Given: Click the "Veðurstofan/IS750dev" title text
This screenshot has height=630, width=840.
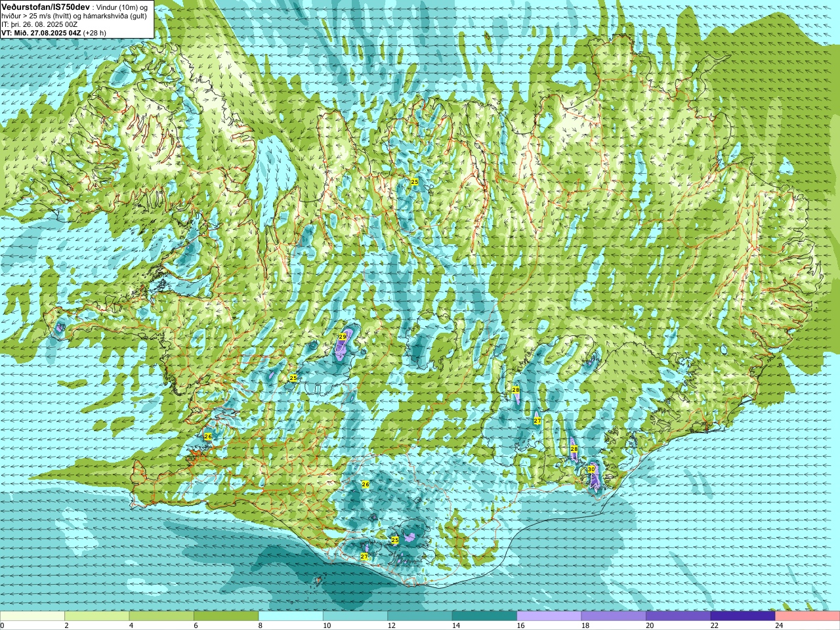Looking at the screenshot, I should click(x=46, y=6).
